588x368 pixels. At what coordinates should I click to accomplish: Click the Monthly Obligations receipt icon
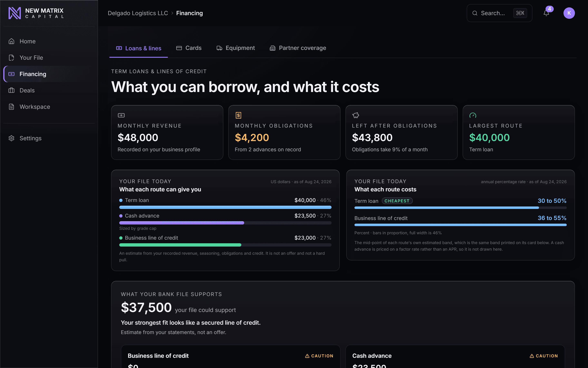pyautogui.click(x=238, y=115)
